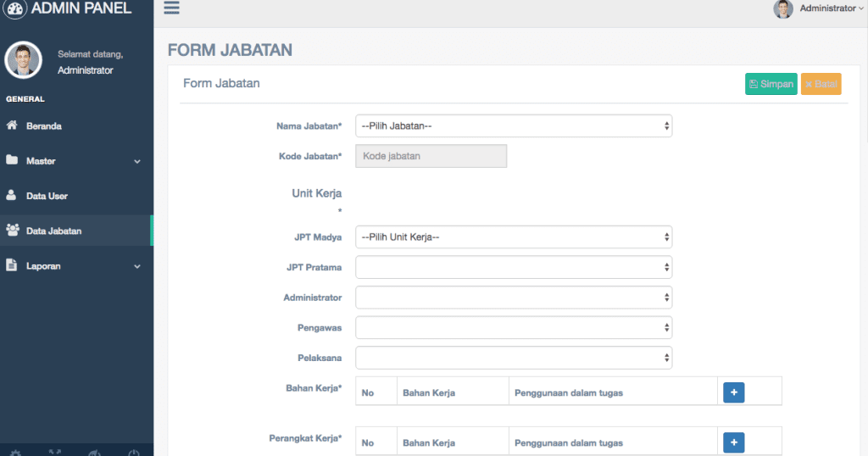Toggle sidebar with the hamburger menu icon
Screen dimensions: 868x456
(x=172, y=8)
